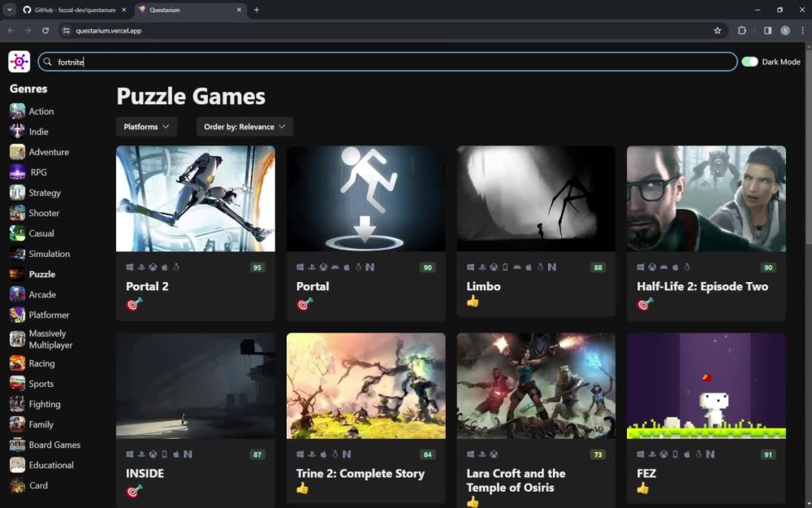Click the 73 score badge on Lara Croft
812x508 pixels.
pos(598,454)
